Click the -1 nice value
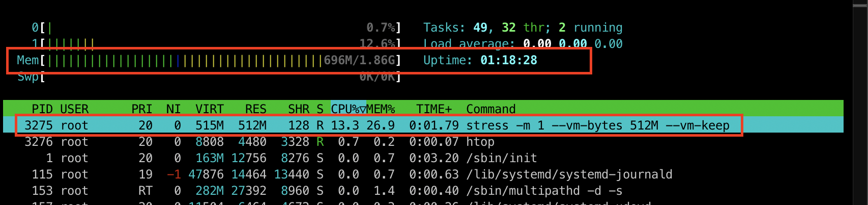 click(x=174, y=174)
